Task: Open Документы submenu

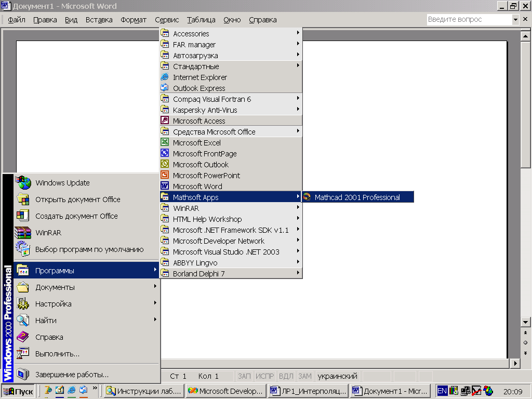Action: 87,287
